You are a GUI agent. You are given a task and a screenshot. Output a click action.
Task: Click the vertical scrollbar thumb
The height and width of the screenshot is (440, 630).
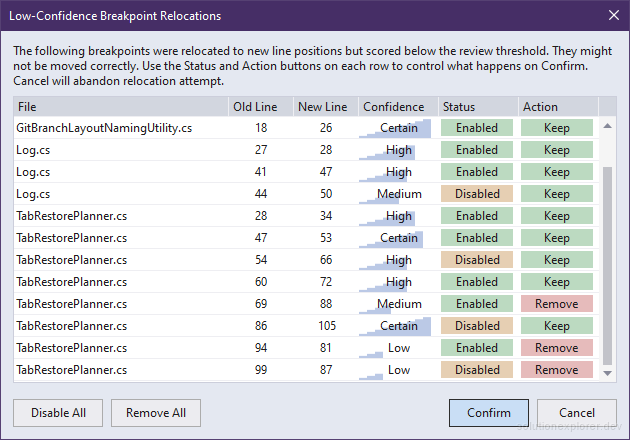tap(608, 266)
